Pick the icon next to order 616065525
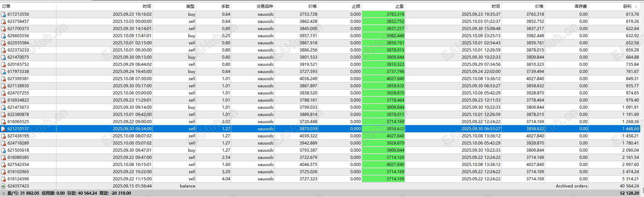The image size is (644, 197). pos(3,122)
